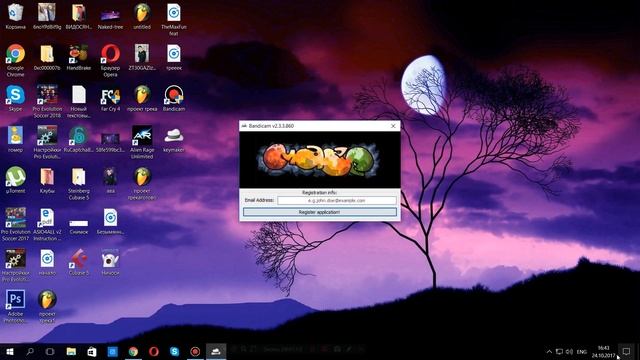
Task: Select the проект трекаготово FL Studio file
Action: click(142, 183)
